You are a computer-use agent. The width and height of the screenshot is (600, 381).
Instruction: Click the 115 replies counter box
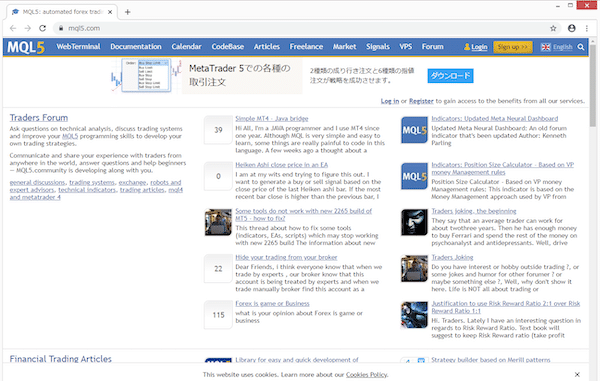point(218,315)
